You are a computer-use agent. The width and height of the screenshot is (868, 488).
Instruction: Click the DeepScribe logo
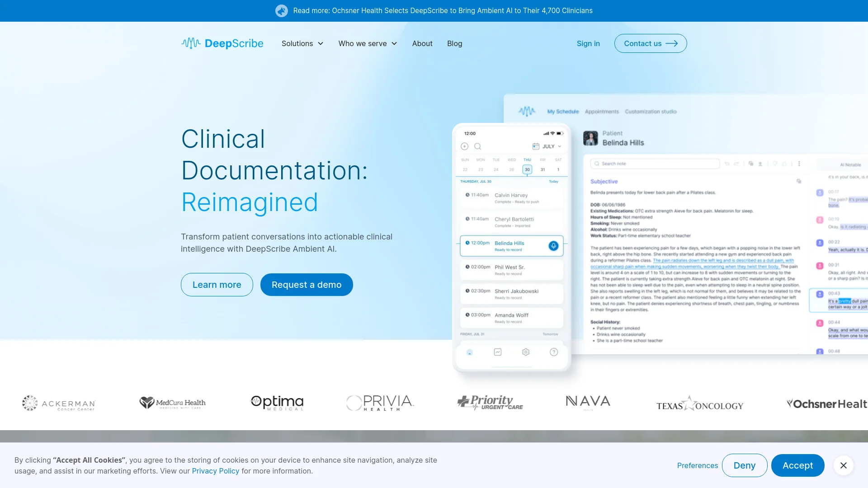[x=222, y=43]
